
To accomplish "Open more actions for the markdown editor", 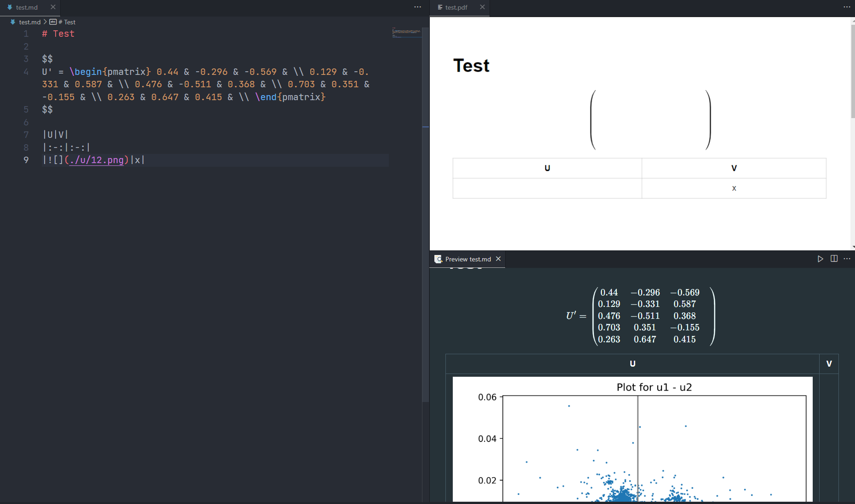I will pyautogui.click(x=417, y=7).
